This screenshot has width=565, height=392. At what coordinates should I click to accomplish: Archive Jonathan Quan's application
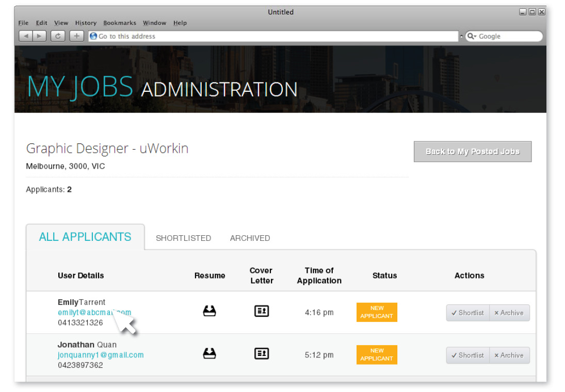tap(509, 355)
